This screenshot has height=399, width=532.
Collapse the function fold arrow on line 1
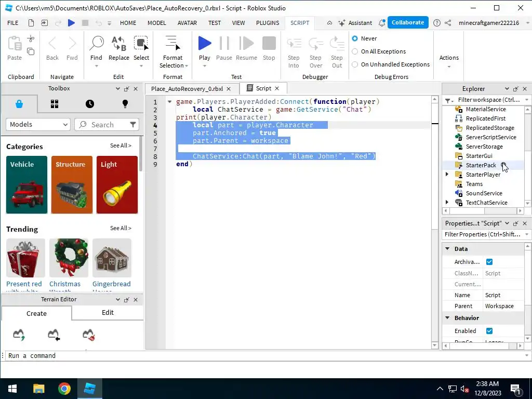click(x=170, y=101)
